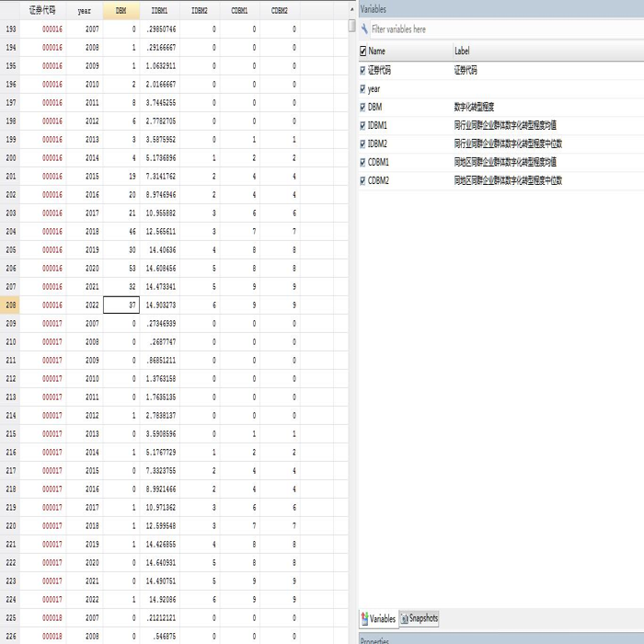Viewport: 644px width, 644px height.
Task: Click the scroll-up arrow above data grid
Action: pyautogui.click(x=352, y=9)
